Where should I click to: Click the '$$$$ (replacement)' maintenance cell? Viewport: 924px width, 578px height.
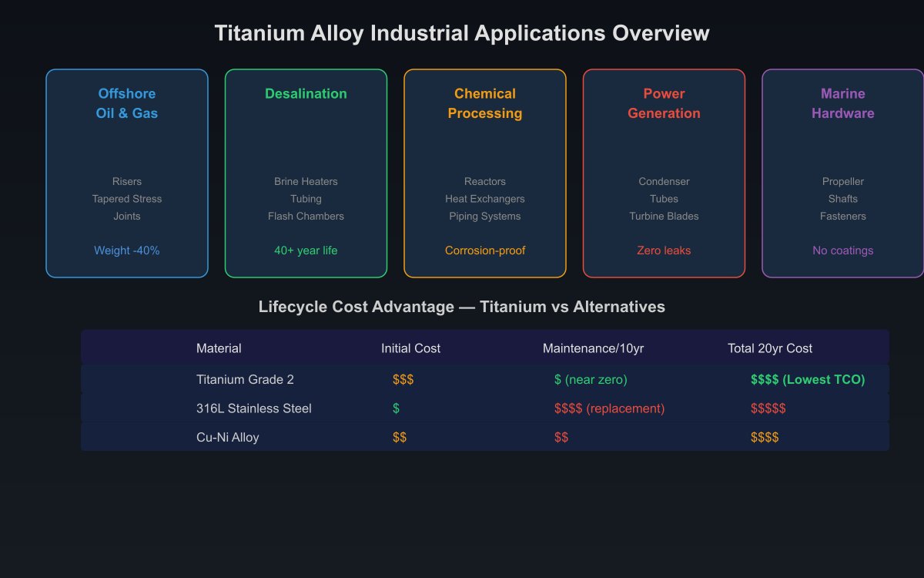tap(609, 408)
